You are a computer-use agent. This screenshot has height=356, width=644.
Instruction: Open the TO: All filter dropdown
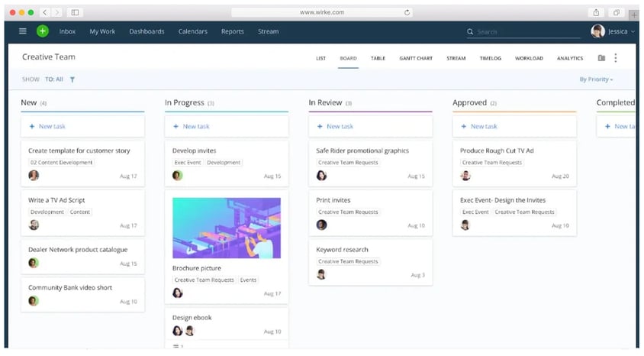(x=54, y=79)
